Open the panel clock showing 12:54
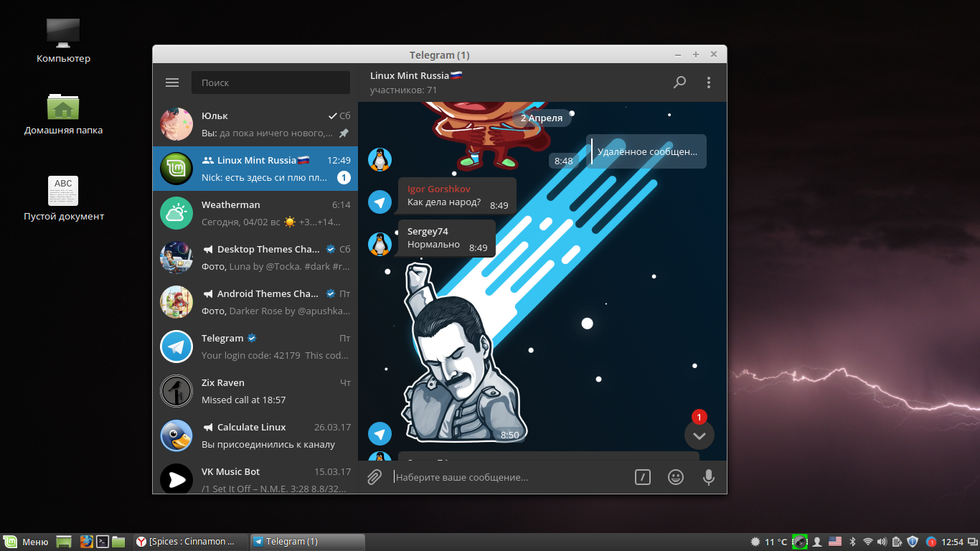The image size is (980, 551). coord(952,542)
